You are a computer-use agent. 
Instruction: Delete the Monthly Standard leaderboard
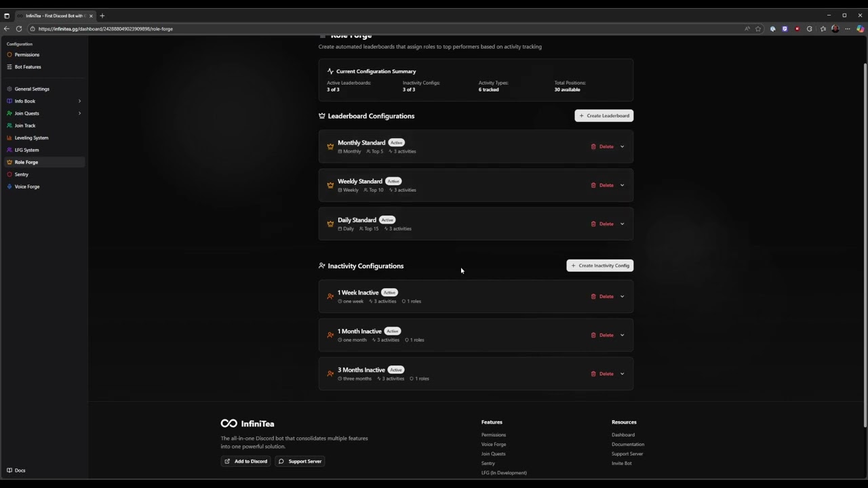point(602,146)
